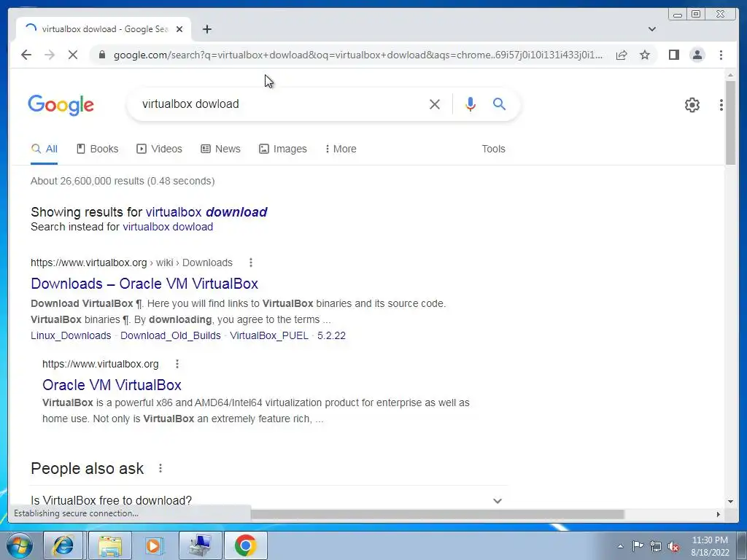
Task: Open the taskbar clock and date
Action: click(x=710, y=546)
